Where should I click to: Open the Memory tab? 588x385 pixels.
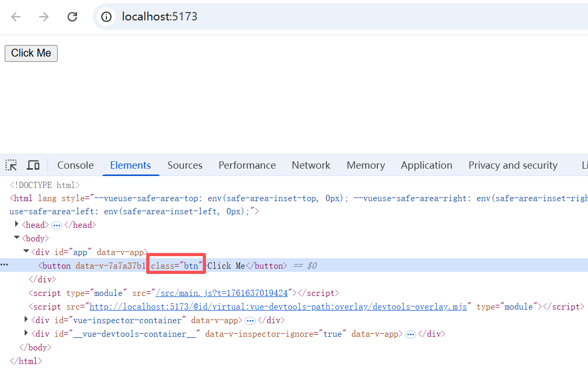(366, 166)
